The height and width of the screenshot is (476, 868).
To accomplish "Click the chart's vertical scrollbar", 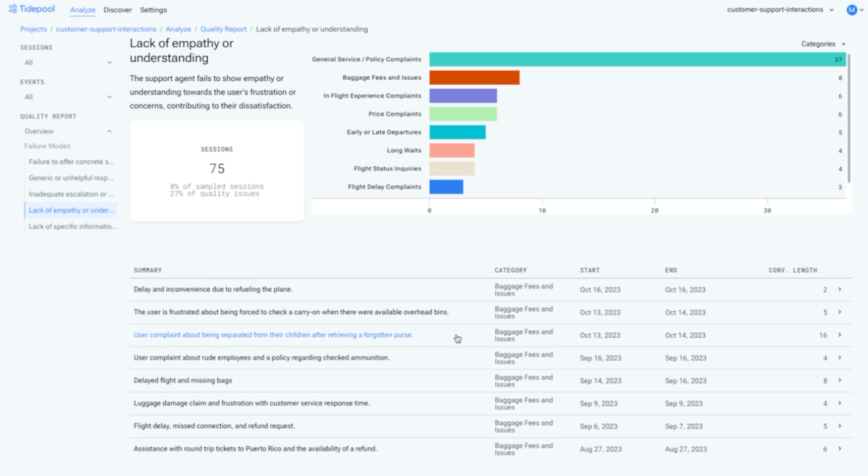I will pyautogui.click(x=848, y=118).
